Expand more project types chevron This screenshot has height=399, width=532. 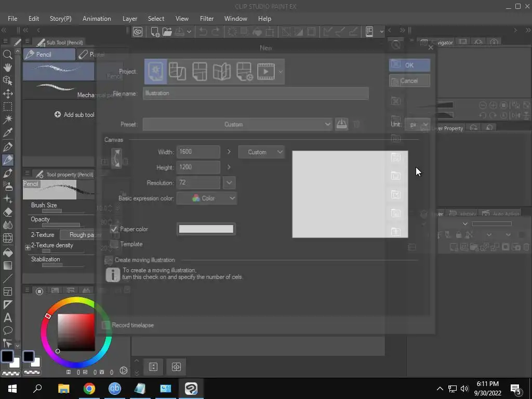pos(281,72)
